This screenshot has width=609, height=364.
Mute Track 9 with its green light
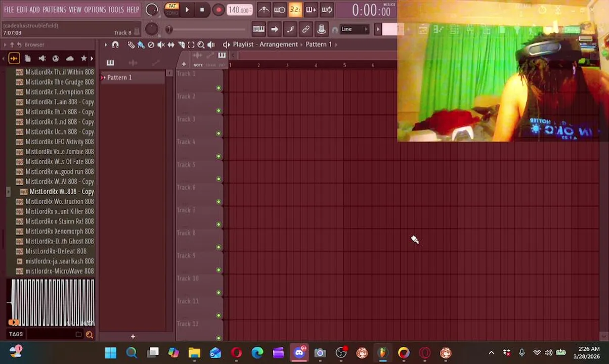point(219,270)
